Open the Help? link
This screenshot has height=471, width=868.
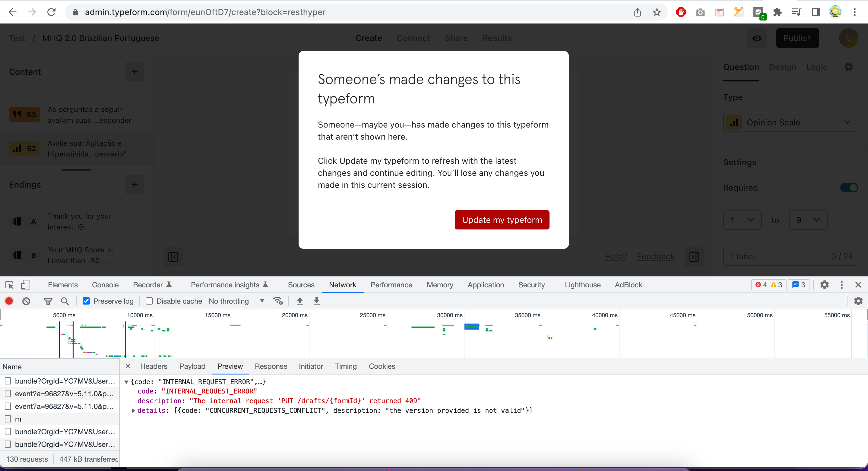[615, 257]
